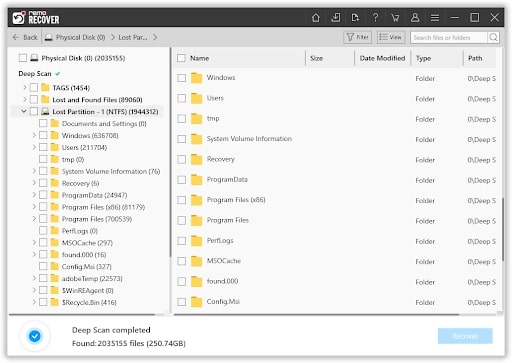This screenshot has height=363, width=512.
Task: Open the View options button
Action: [391, 37]
